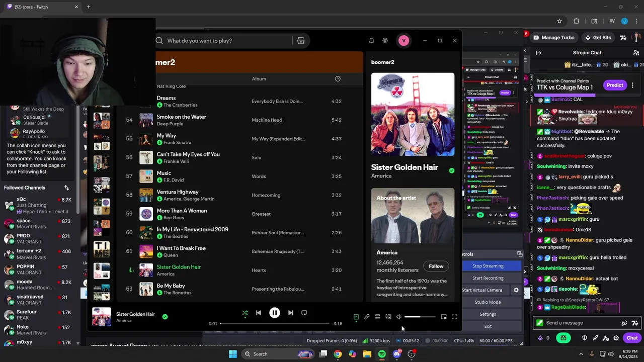Toggle the liked checkmark beside the now-playing title
This screenshot has height=362, width=644.
(165, 317)
